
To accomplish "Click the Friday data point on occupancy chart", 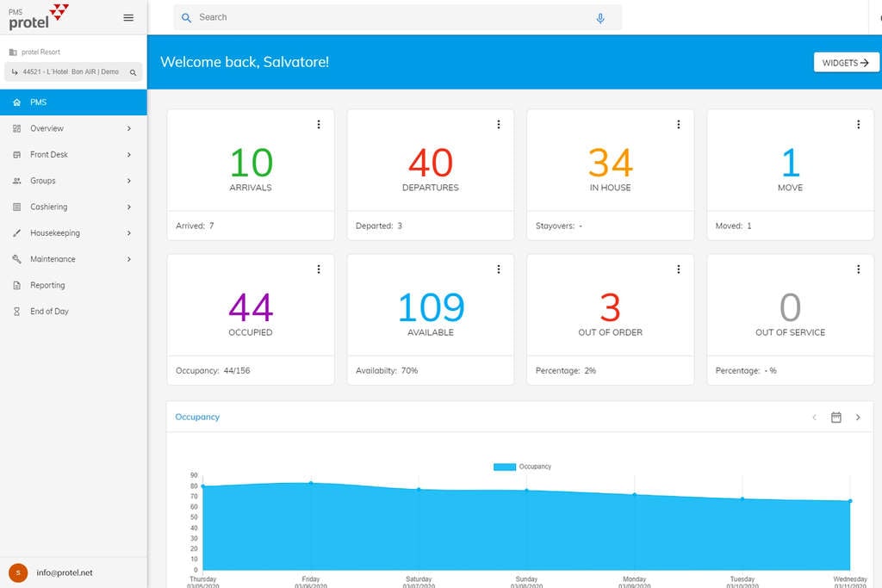I will click(311, 483).
